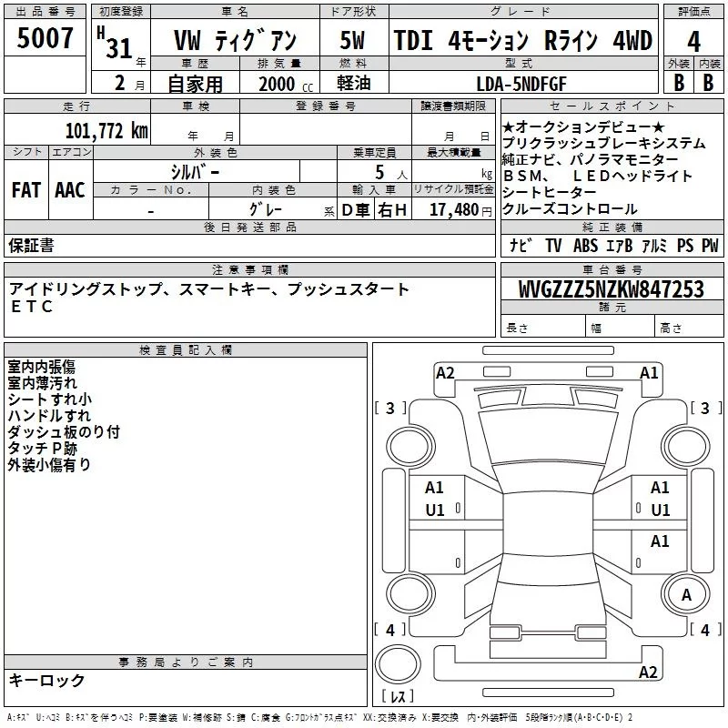The width and height of the screenshot is (728, 728).
Task: Click the recycle deposit 17,480円
Action: pos(460,210)
